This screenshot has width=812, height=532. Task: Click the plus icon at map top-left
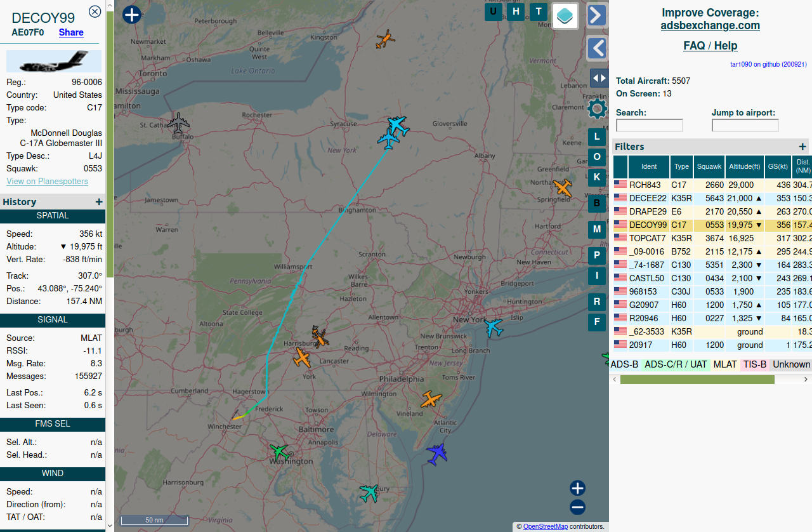point(131,15)
